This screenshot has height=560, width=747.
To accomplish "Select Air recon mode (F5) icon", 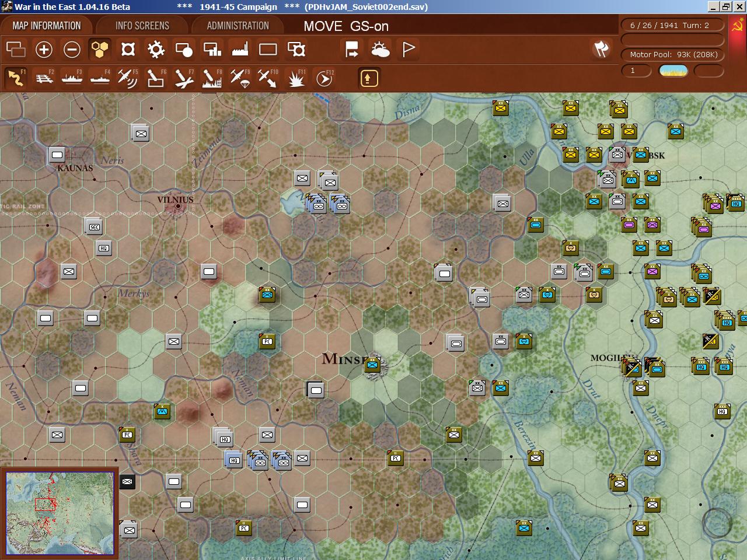I will click(128, 78).
